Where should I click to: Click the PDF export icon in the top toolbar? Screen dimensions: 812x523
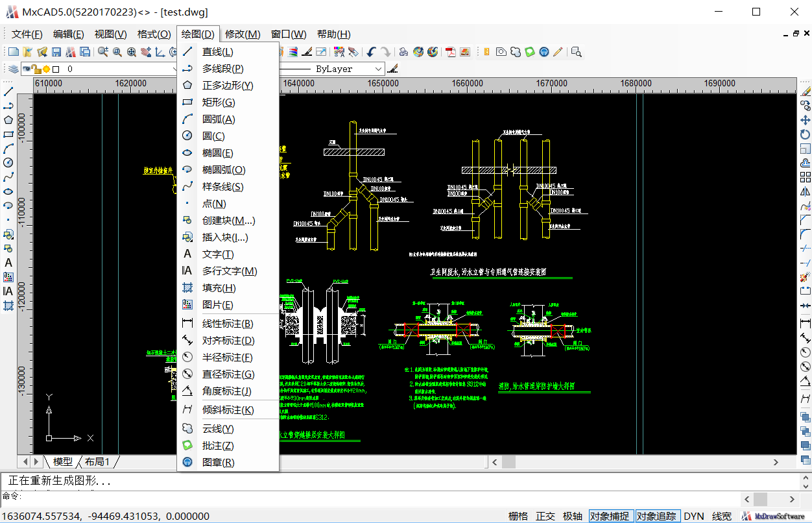451,52
